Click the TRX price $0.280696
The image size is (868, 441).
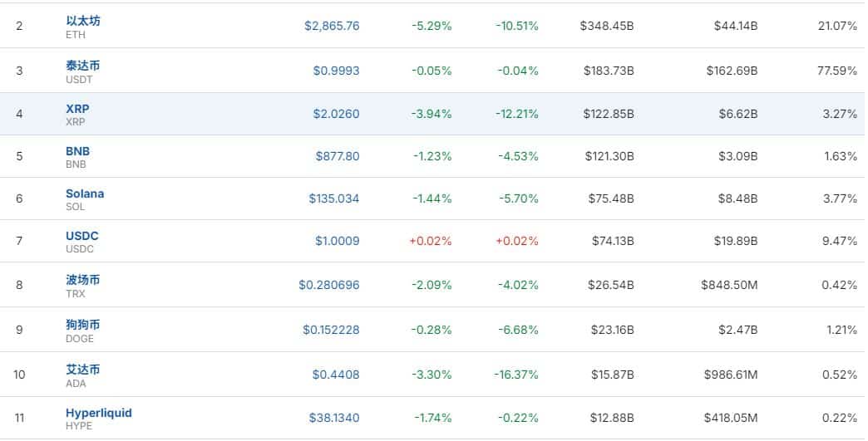(329, 285)
